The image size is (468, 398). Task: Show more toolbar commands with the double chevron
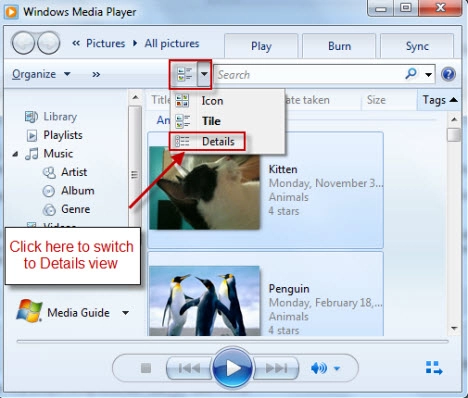point(96,74)
